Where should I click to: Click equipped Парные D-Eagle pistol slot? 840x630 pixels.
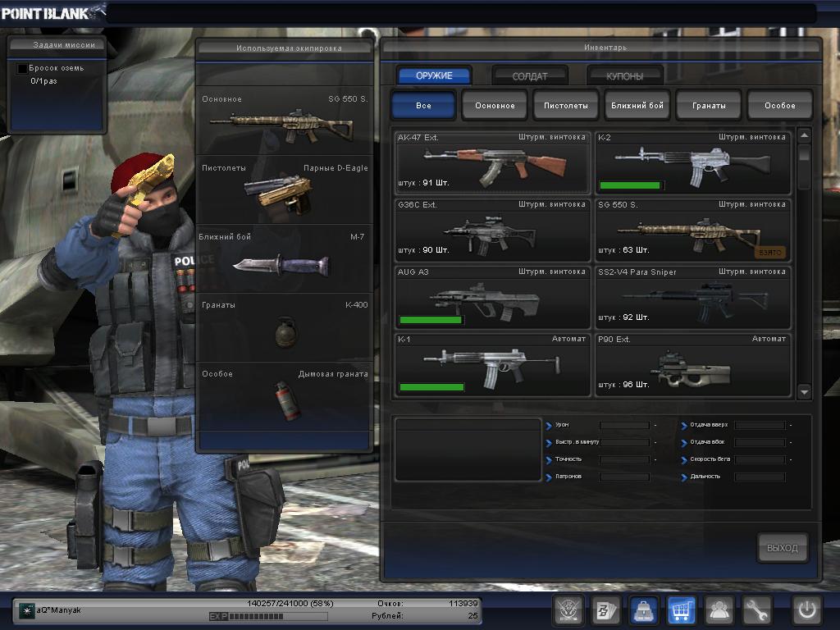pyautogui.click(x=285, y=190)
